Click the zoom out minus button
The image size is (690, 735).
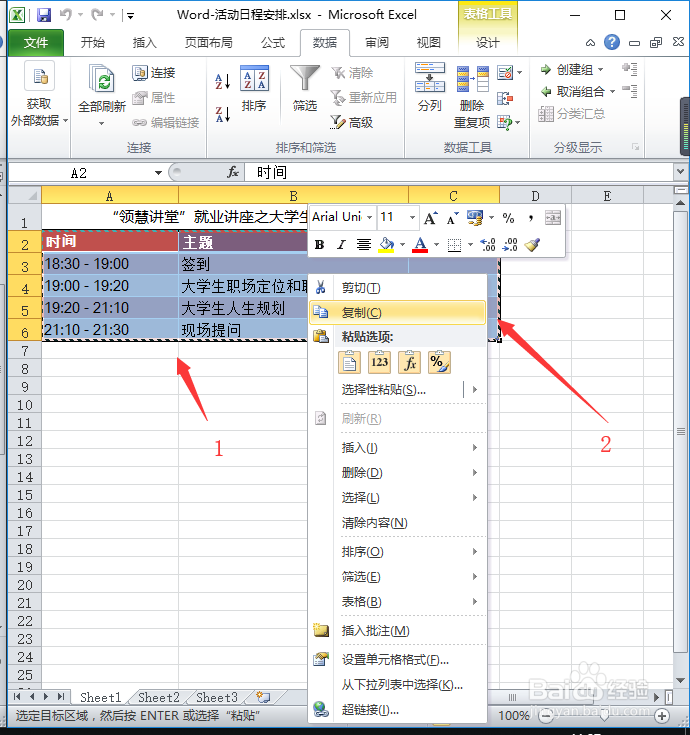click(x=546, y=716)
